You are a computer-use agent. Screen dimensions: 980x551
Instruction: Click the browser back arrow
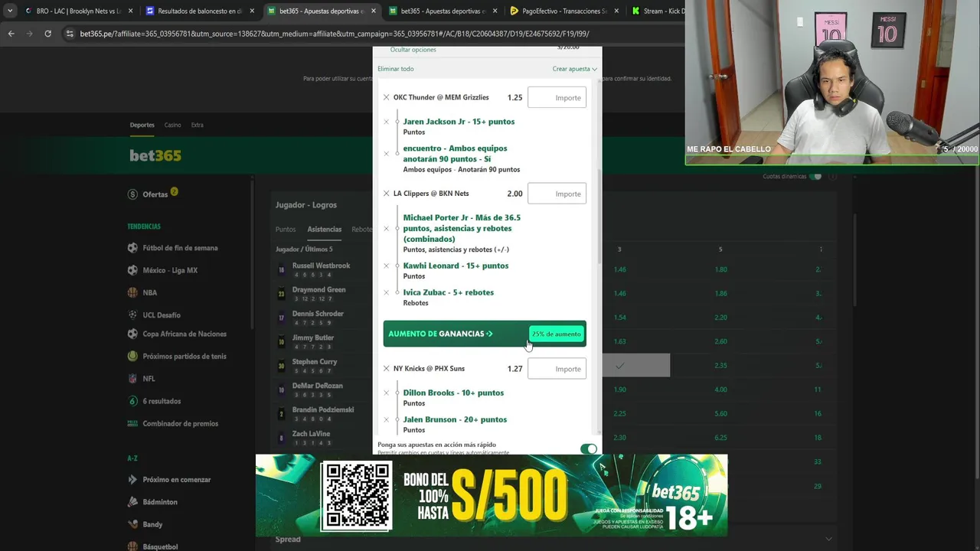(11, 34)
